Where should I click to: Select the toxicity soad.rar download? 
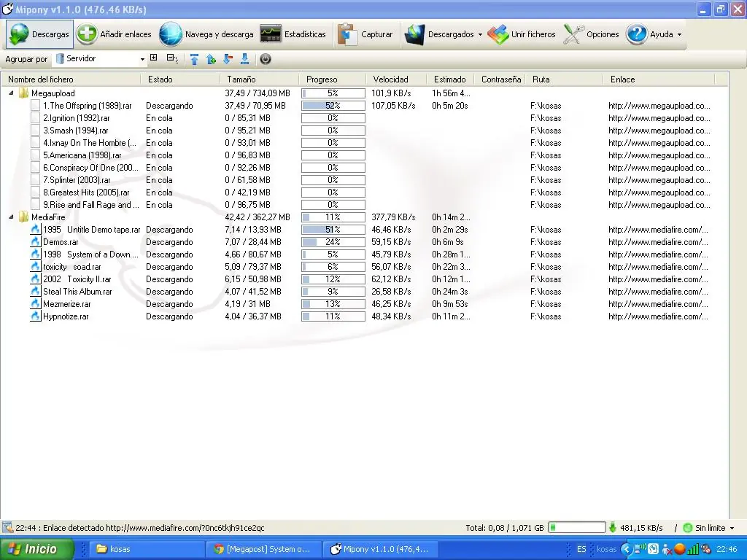coord(72,267)
